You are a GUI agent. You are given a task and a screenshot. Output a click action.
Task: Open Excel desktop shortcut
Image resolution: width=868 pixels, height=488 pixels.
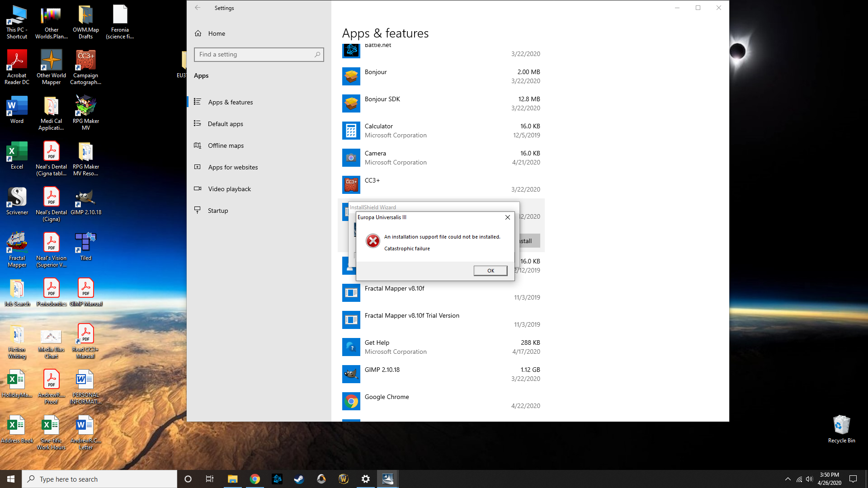point(17,155)
